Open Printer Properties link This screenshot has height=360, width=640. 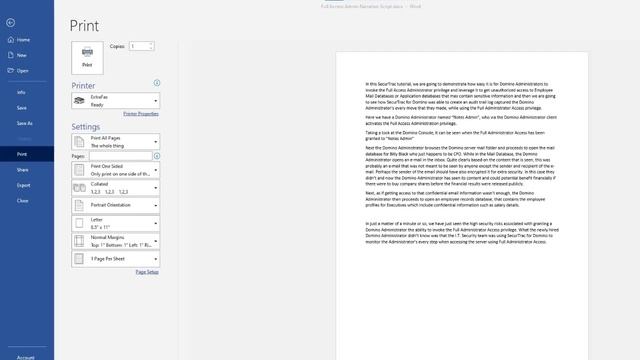pos(141,114)
